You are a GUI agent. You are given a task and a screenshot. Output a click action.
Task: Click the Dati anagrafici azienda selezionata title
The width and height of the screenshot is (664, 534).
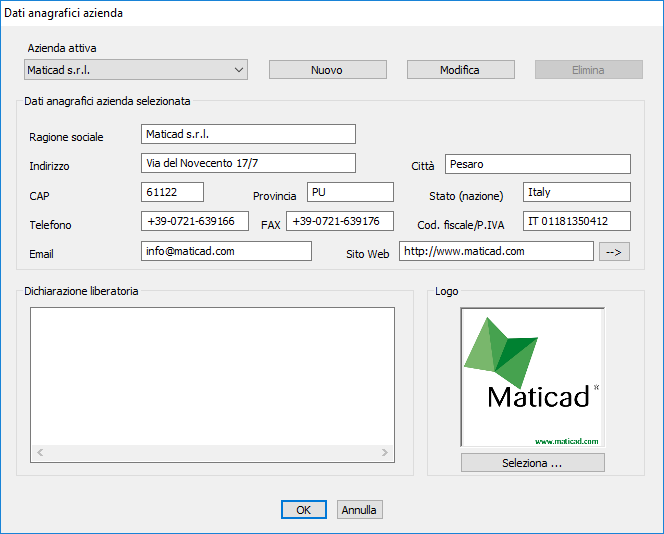pos(107,101)
